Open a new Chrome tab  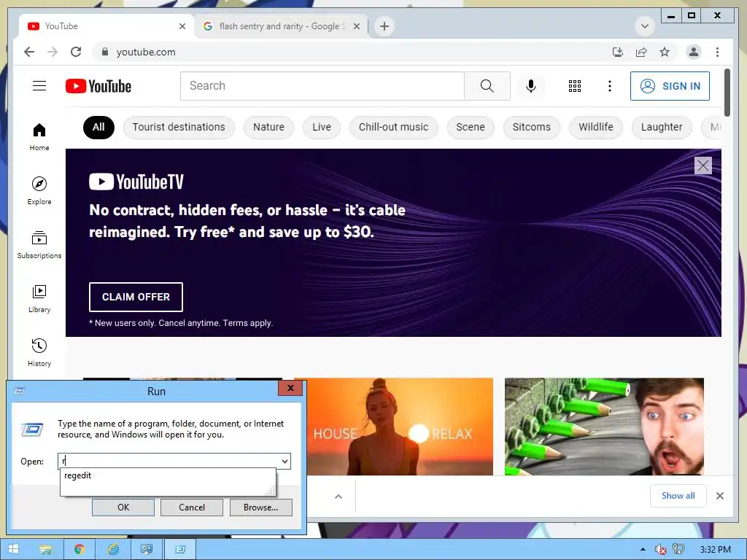(384, 26)
